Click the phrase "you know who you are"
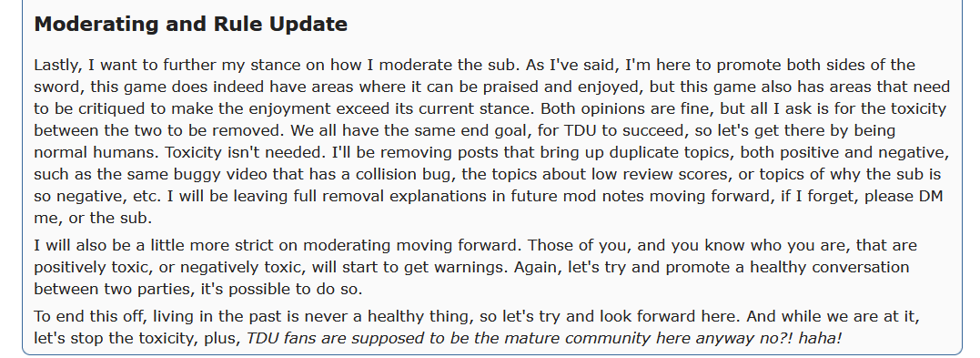Image resolution: width=980 pixels, height=358 pixels. click(x=762, y=245)
